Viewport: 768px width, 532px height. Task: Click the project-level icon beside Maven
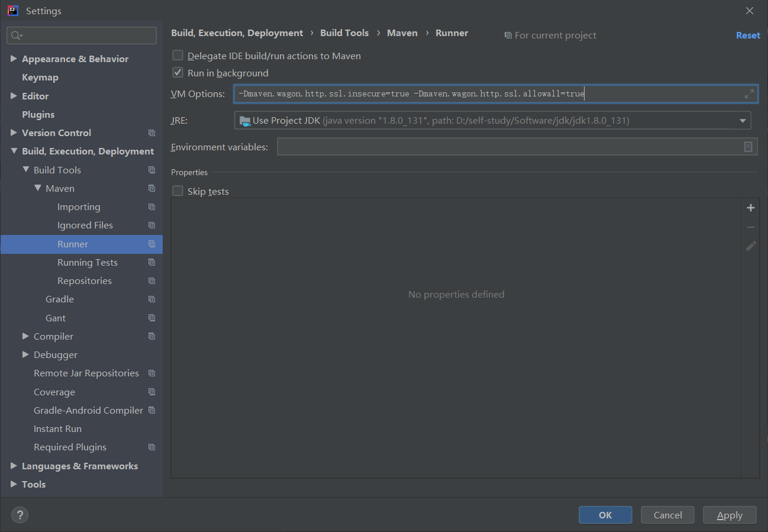pos(151,189)
